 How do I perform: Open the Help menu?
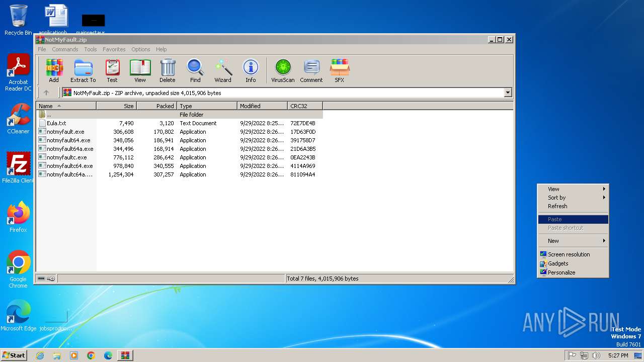pyautogui.click(x=161, y=49)
